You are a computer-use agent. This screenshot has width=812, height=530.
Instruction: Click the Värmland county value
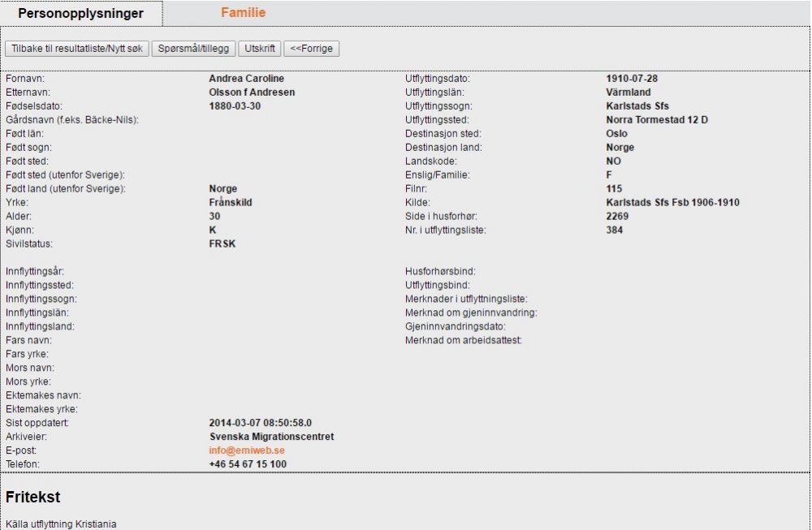[628, 93]
